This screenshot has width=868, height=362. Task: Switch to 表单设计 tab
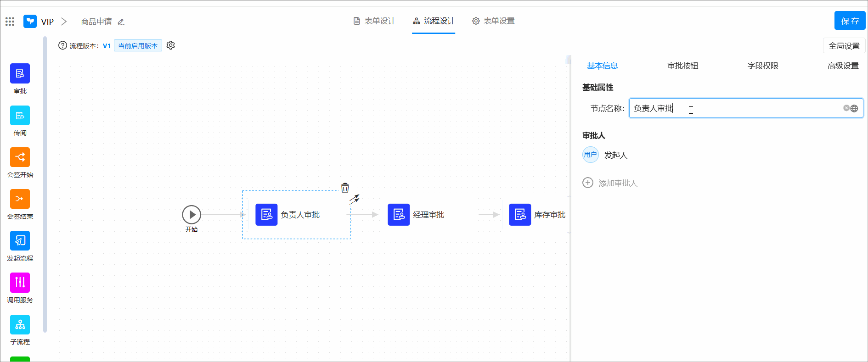coord(374,21)
